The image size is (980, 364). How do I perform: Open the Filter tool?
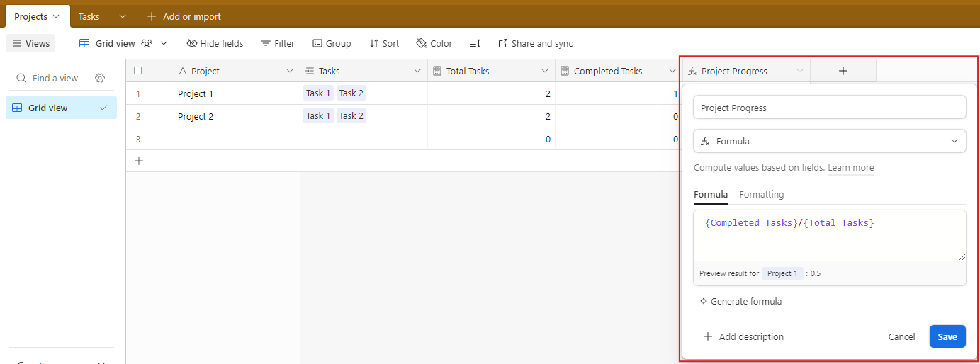coord(277,44)
